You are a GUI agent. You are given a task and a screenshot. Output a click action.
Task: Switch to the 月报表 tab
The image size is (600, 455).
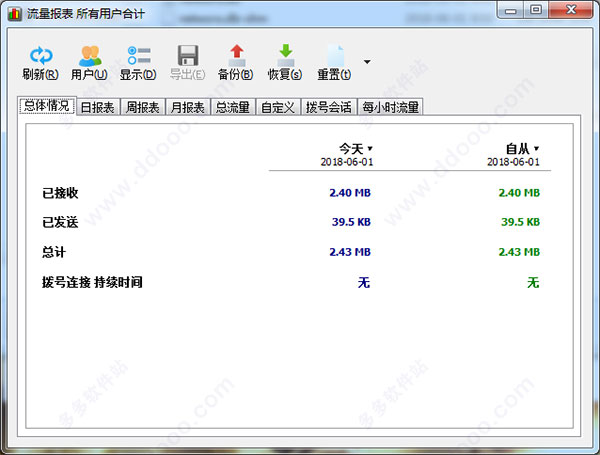[188, 107]
